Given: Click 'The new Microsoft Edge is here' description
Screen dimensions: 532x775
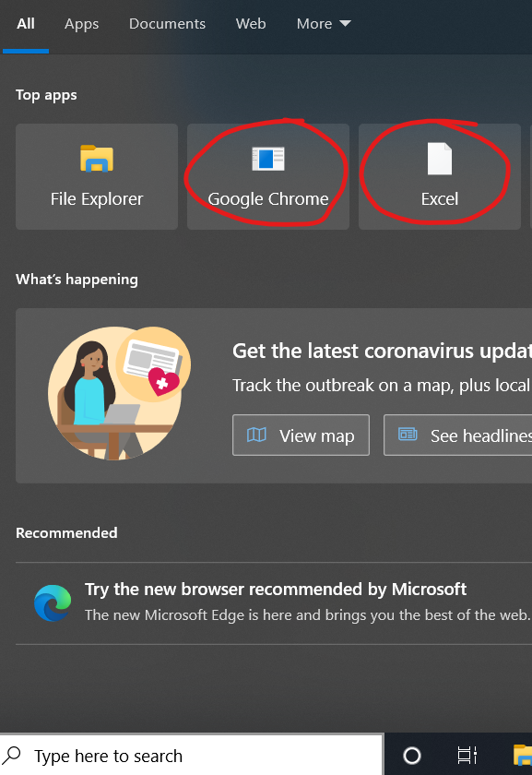Looking at the screenshot, I should pyautogui.click(x=307, y=615).
